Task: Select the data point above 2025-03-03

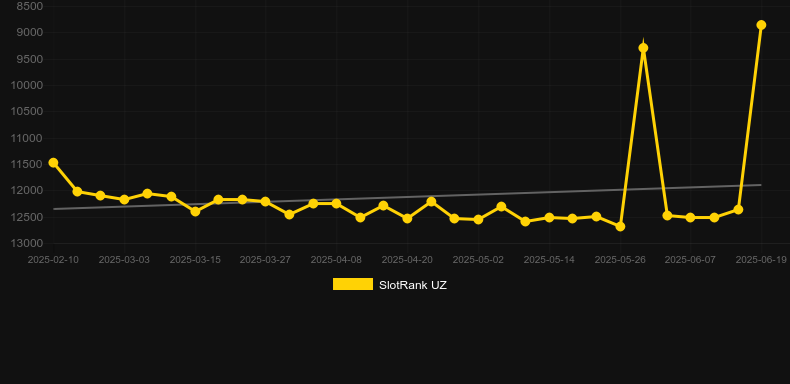Action: 124,200
